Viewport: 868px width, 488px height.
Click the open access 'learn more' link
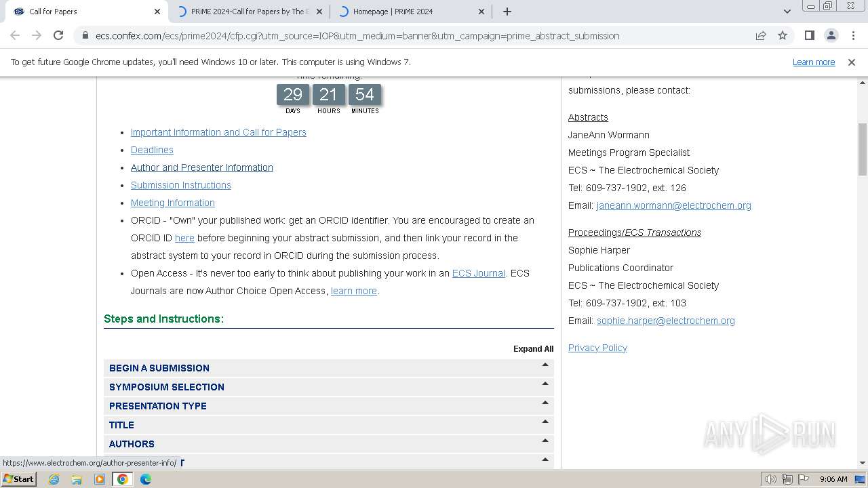click(354, 291)
